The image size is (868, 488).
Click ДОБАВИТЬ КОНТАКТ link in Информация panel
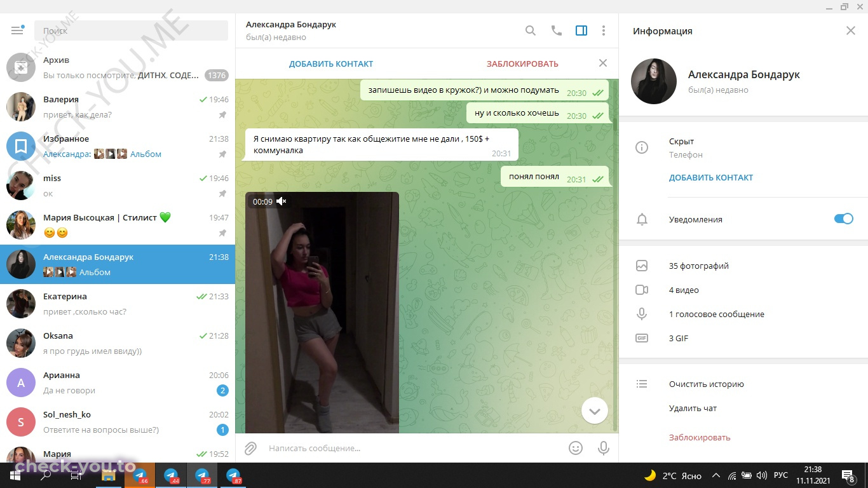point(711,178)
